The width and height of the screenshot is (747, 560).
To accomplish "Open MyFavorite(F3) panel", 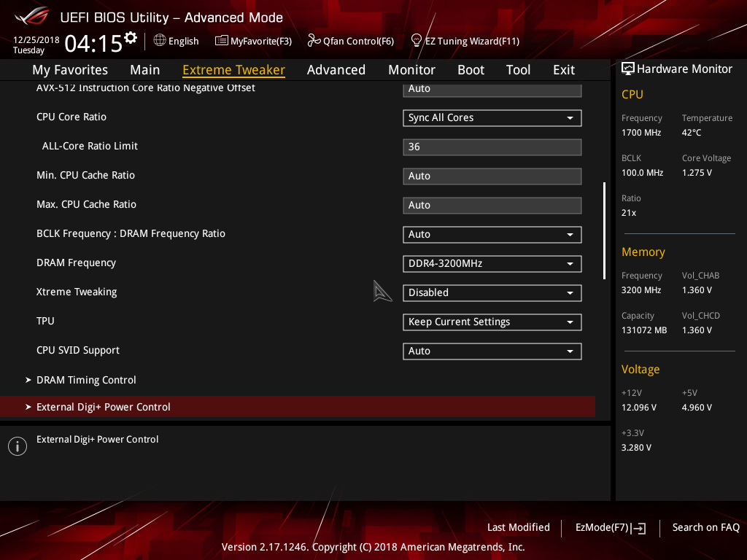I will tap(261, 41).
